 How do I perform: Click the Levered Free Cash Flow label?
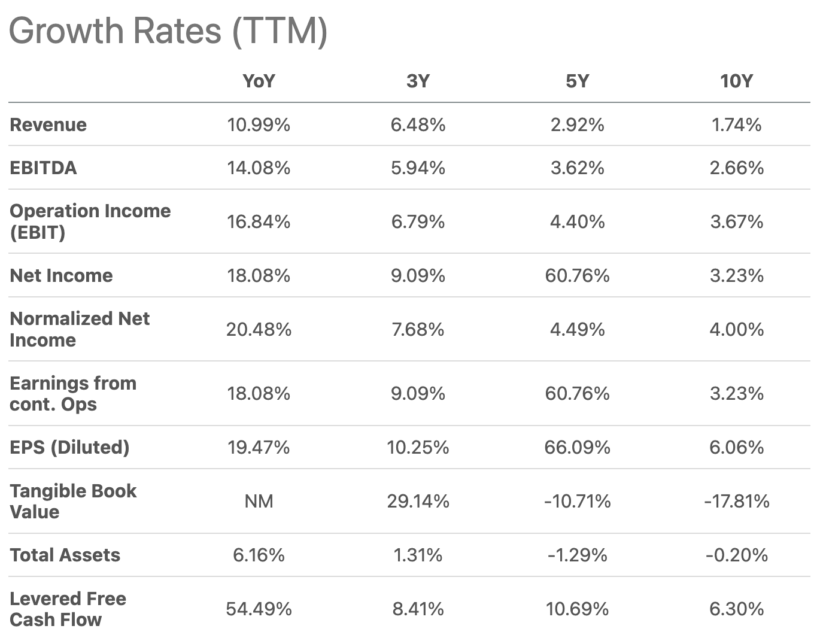click(68, 609)
